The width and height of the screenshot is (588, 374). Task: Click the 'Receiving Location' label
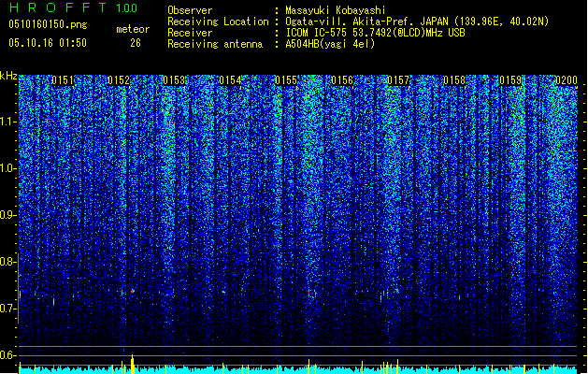[218, 22]
